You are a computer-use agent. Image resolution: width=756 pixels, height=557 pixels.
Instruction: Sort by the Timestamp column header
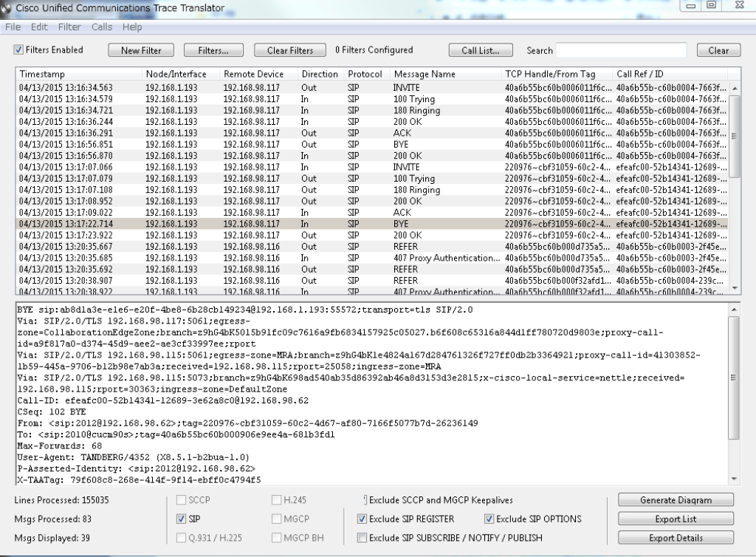click(x=78, y=74)
